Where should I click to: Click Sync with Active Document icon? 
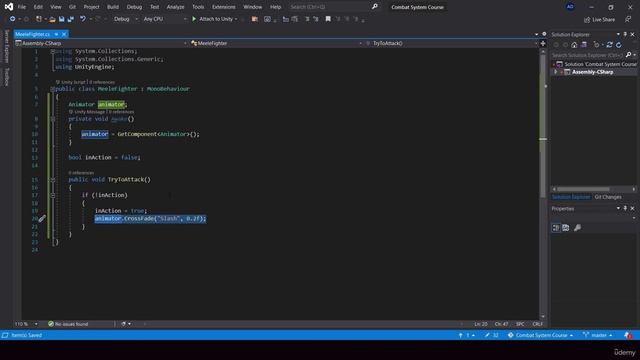pos(609,45)
